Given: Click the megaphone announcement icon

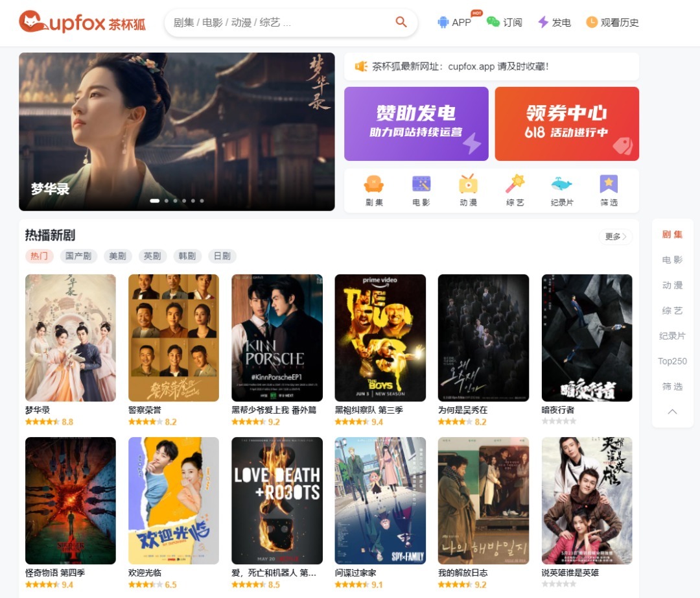Looking at the screenshot, I should [x=361, y=67].
